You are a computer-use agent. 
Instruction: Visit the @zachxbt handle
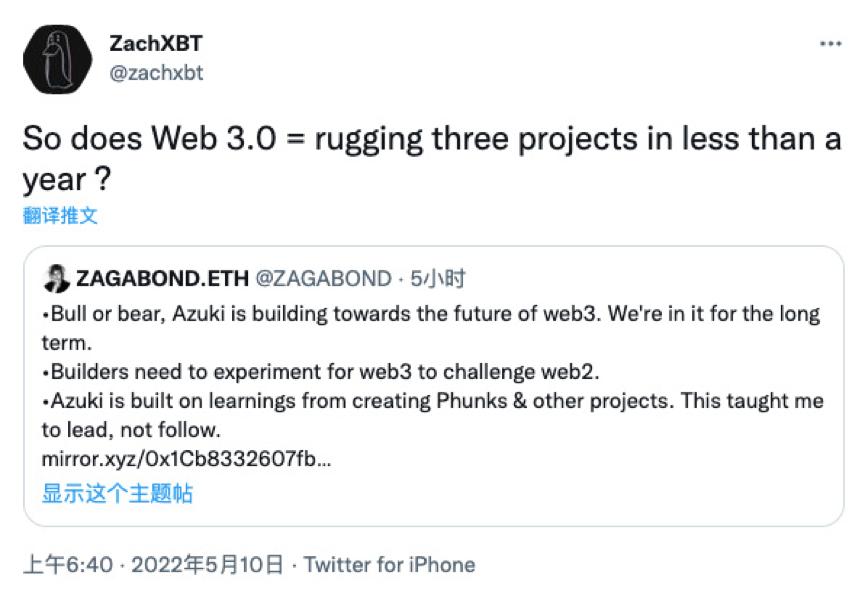click(x=156, y=73)
